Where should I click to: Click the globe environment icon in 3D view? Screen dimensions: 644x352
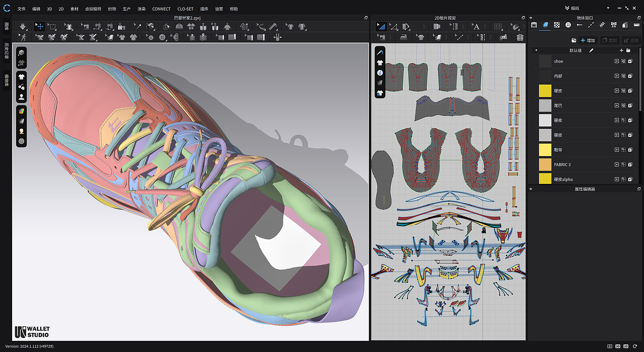point(22,141)
